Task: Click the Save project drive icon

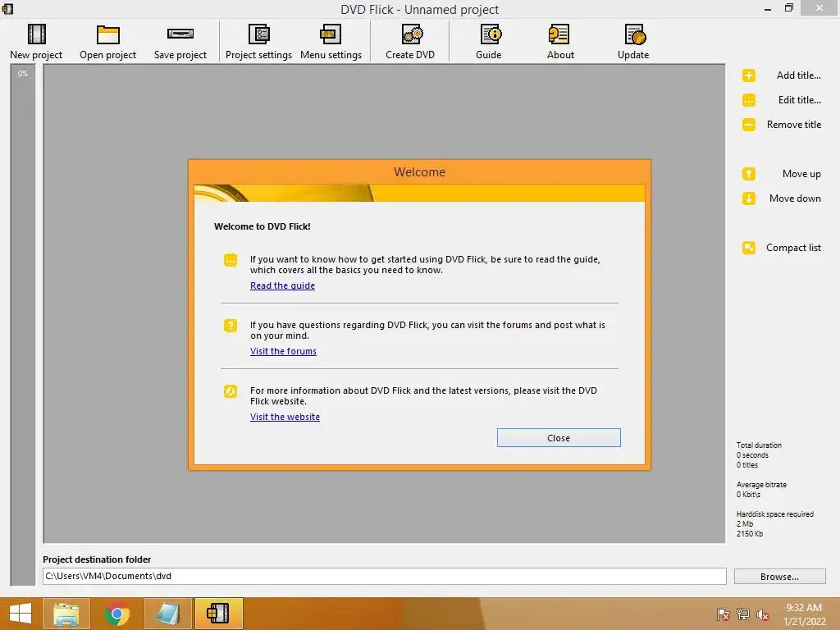Action: [x=180, y=34]
